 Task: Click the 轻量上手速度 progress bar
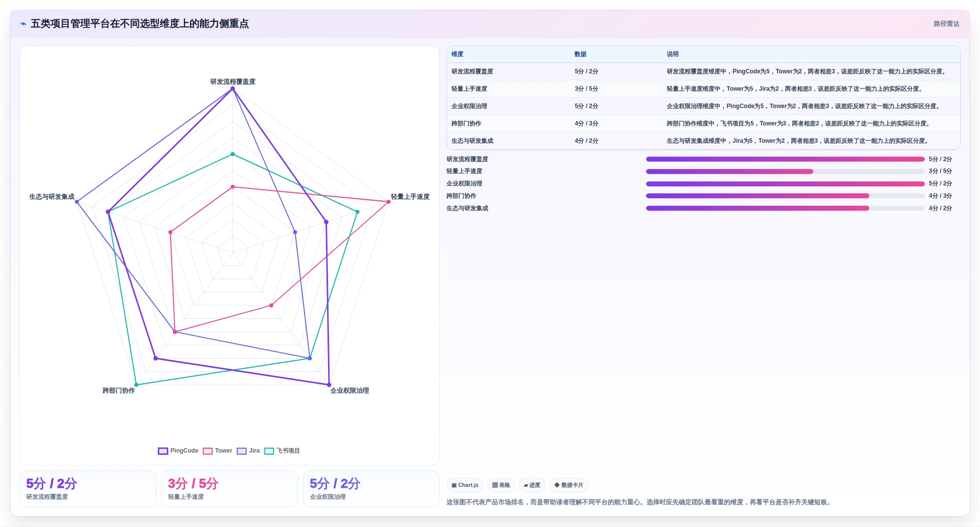[785, 172]
